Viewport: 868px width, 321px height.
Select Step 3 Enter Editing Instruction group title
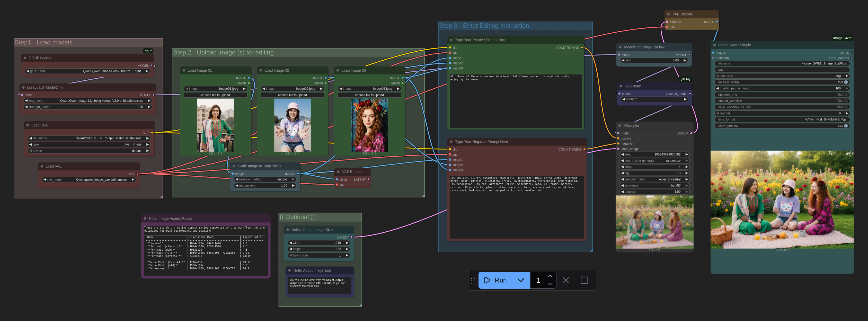(x=484, y=26)
